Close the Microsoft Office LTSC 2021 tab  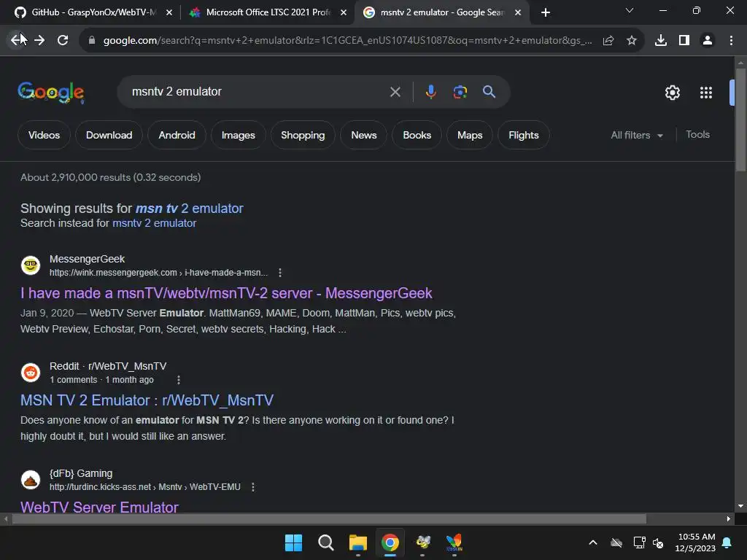tap(344, 12)
